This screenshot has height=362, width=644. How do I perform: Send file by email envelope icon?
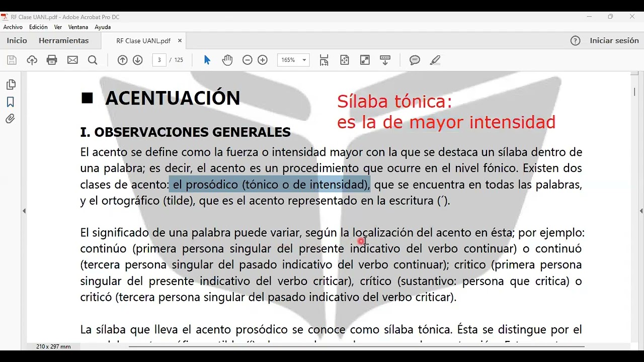(x=72, y=60)
